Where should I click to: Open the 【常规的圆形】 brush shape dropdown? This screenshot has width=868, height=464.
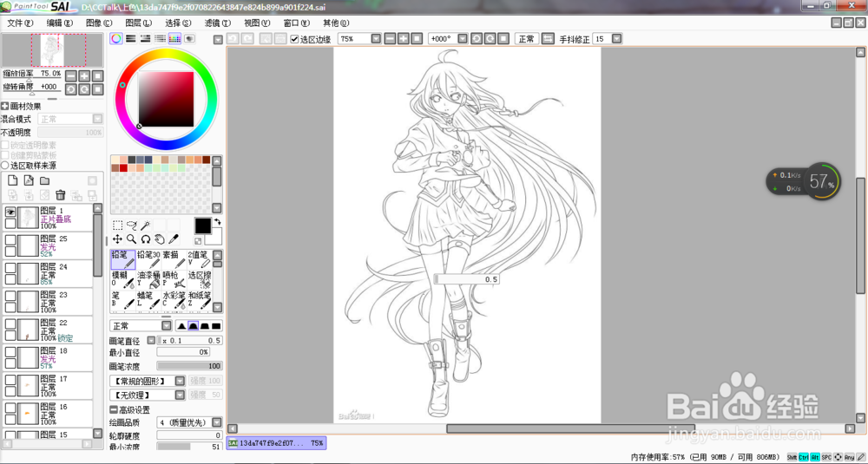[180, 381]
